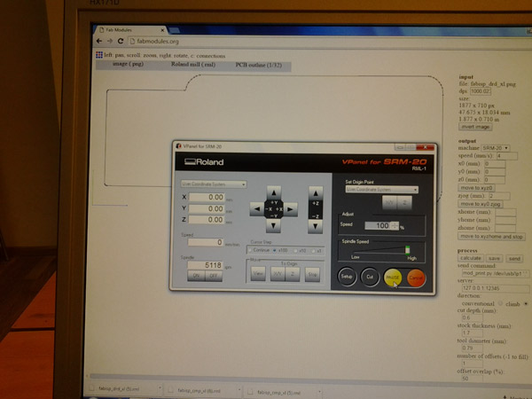This screenshot has width=532, height=399.
Task: Select conventional cutting direction
Action: tap(500, 303)
